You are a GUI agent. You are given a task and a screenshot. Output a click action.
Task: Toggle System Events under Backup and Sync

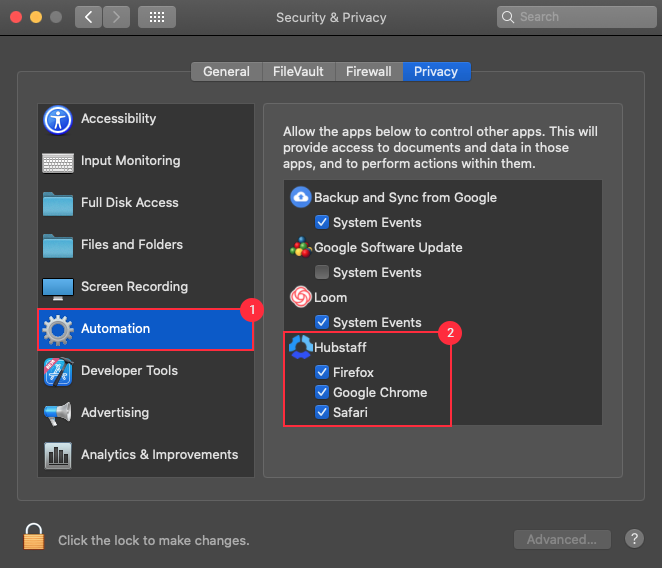[322, 222]
